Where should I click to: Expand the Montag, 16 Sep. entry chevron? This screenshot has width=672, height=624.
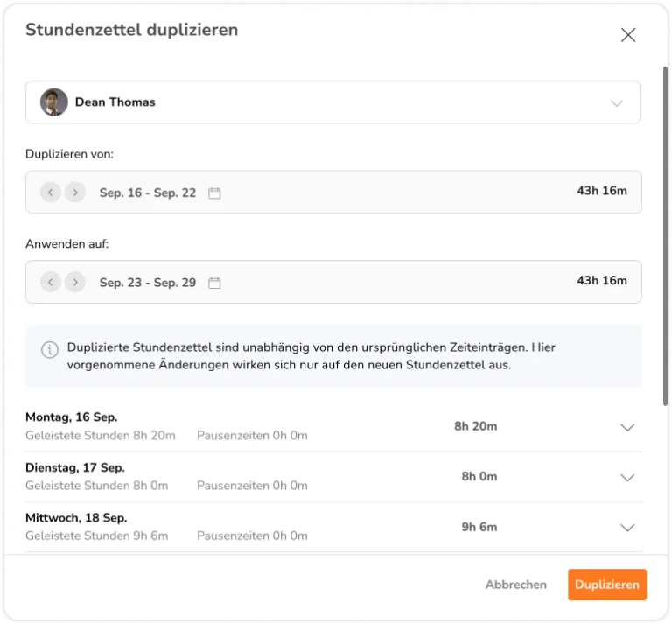(x=626, y=427)
